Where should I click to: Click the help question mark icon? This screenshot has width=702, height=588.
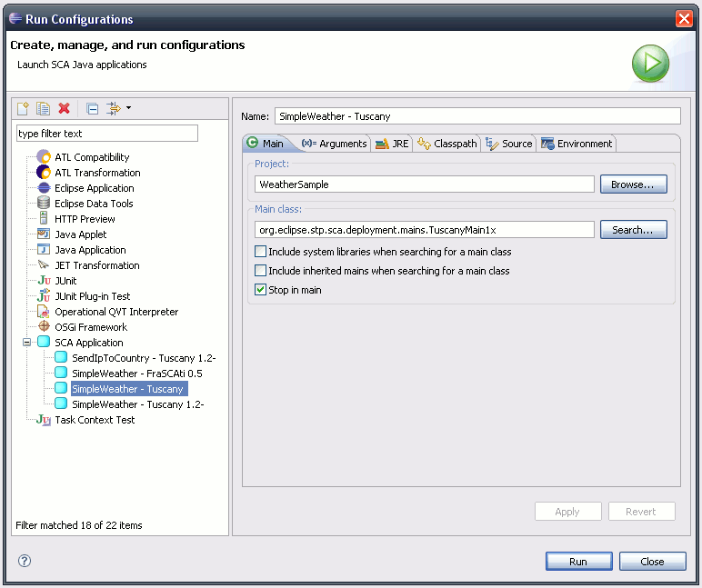(x=25, y=561)
